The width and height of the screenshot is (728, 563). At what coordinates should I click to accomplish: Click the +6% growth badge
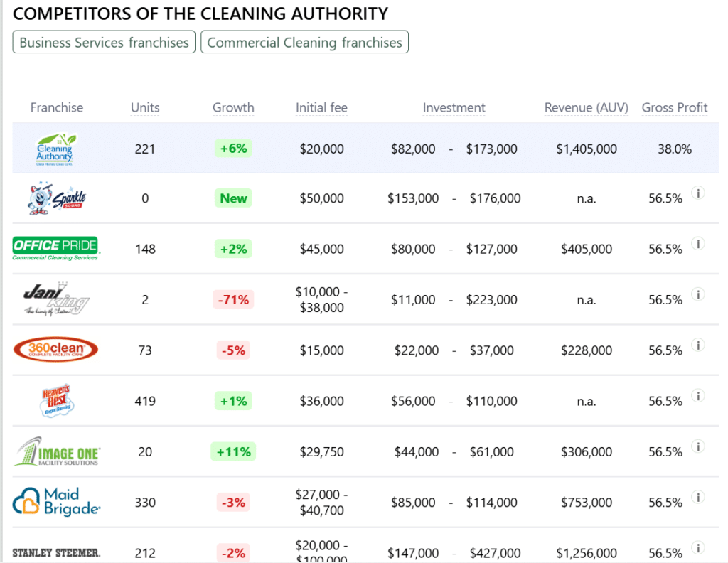(233, 149)
